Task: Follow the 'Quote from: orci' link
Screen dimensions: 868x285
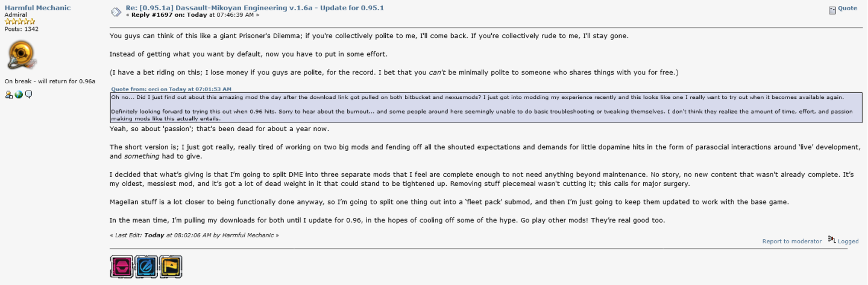Action: point(171,89)
